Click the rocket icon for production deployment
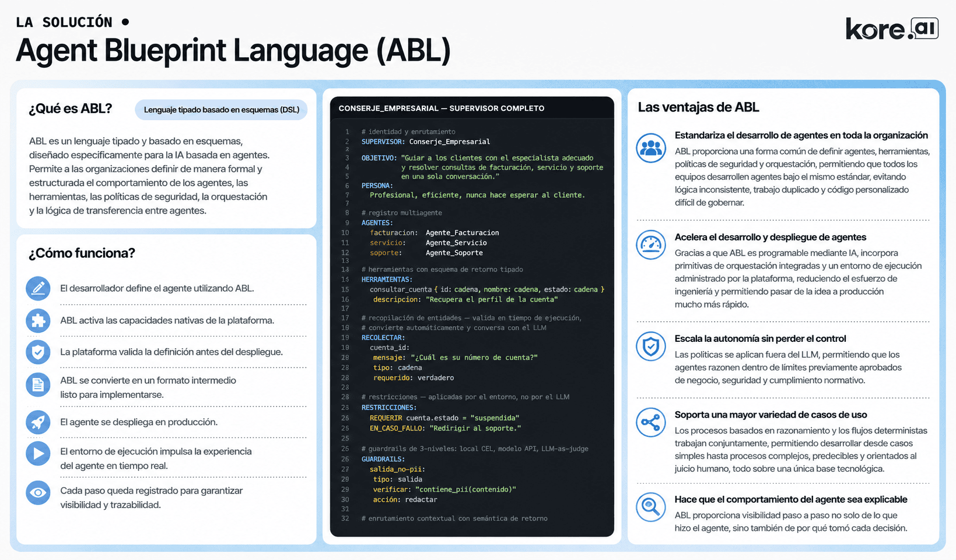956x560 pixels. [38, 422]
